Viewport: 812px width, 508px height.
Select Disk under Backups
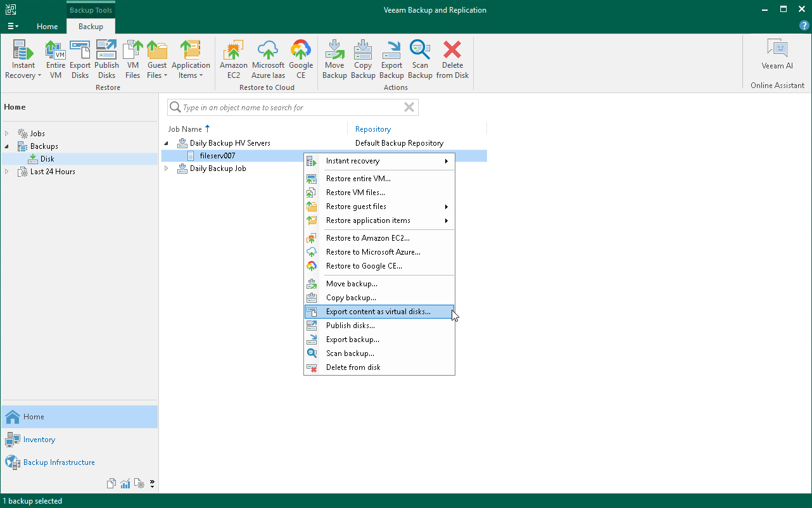[x=47, y=159]
